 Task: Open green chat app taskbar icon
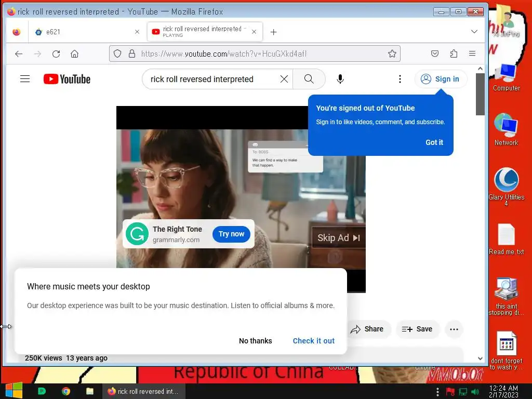42,391
